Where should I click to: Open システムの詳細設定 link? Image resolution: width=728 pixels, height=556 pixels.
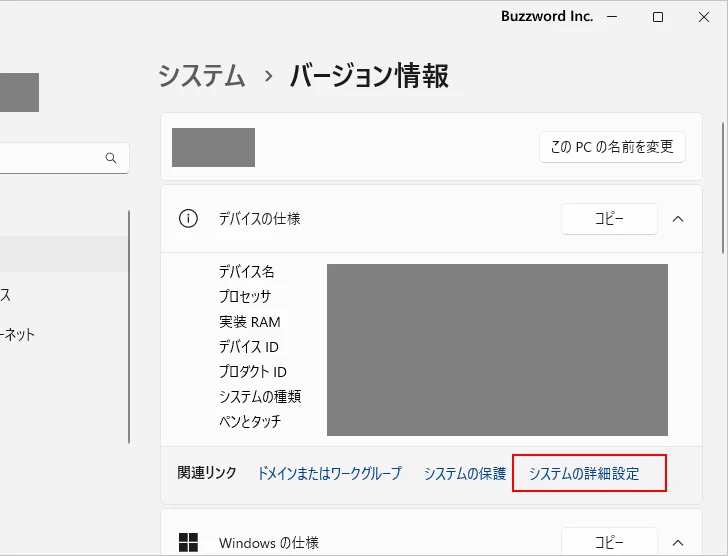[x=584, y=473]
